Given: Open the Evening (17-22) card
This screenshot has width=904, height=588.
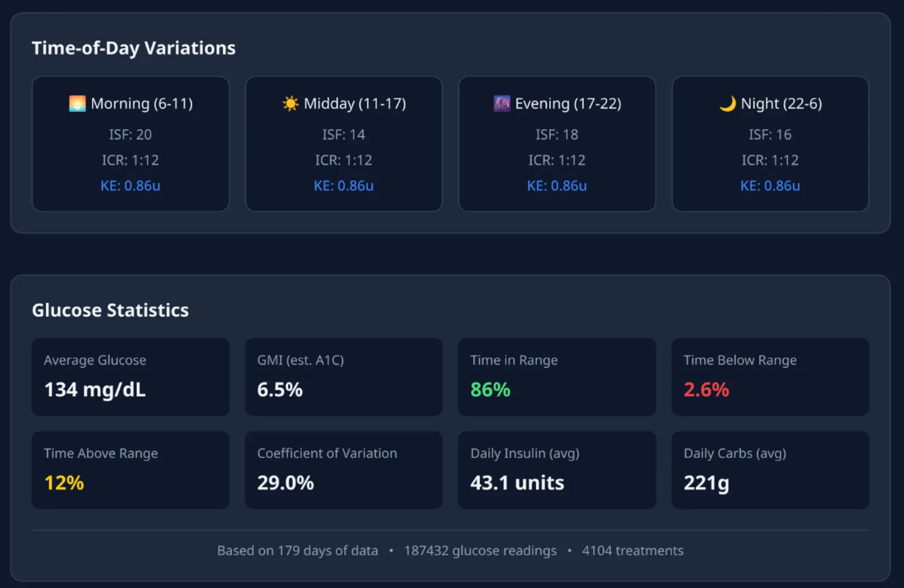Looking at the screenshot, I should point(557,144).
